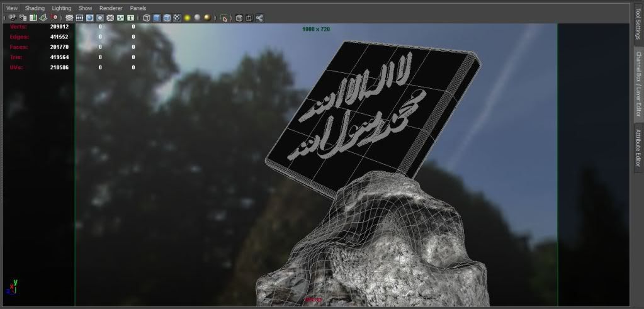
Task: Click the X-Ray Joints icon
Action: 259,18
